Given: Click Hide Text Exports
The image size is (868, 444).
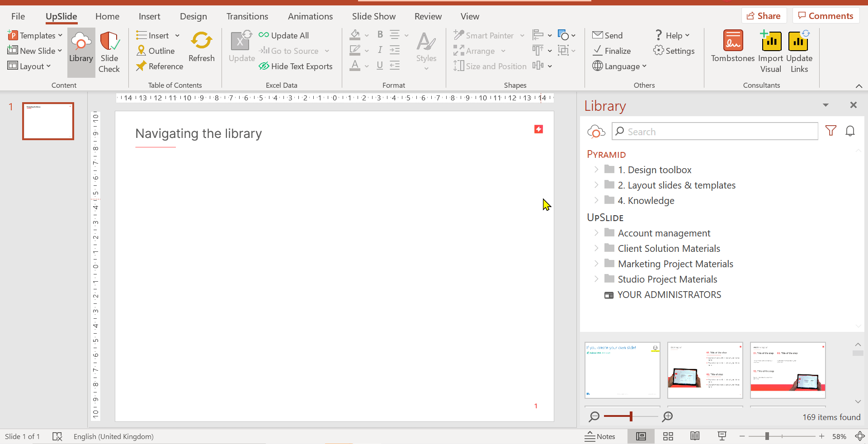Looking at the screenshot, I should tap(296, 66).
